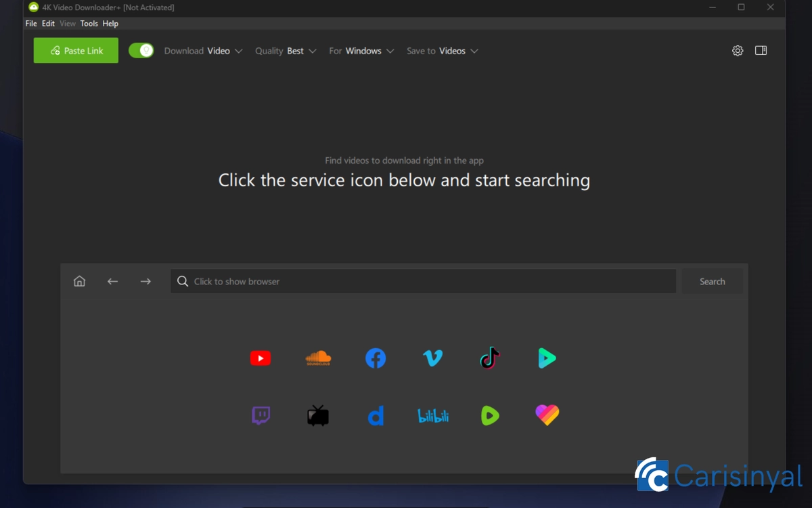The height and width of the screenshot is (508, 812).
Task: Open the View menu
Action: pos(68,24)
